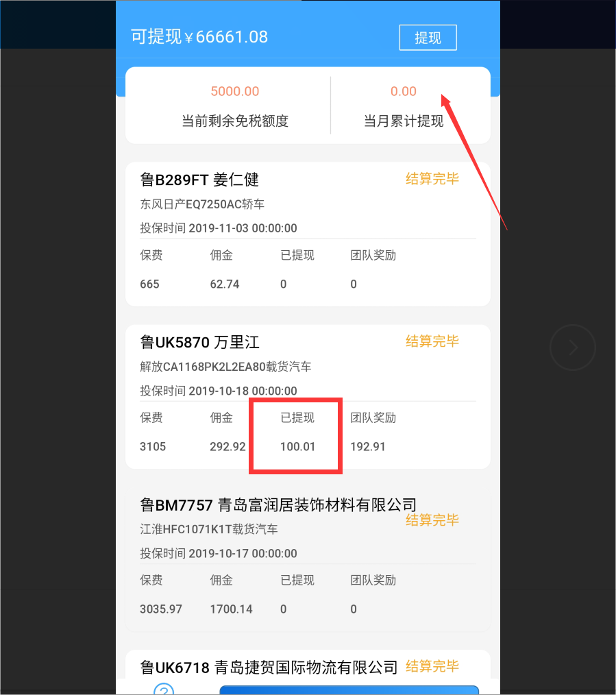Open 鲁BM7757 青岛富润居装饰材料有限公司 entry
The image size is (616, 695).
308,559
